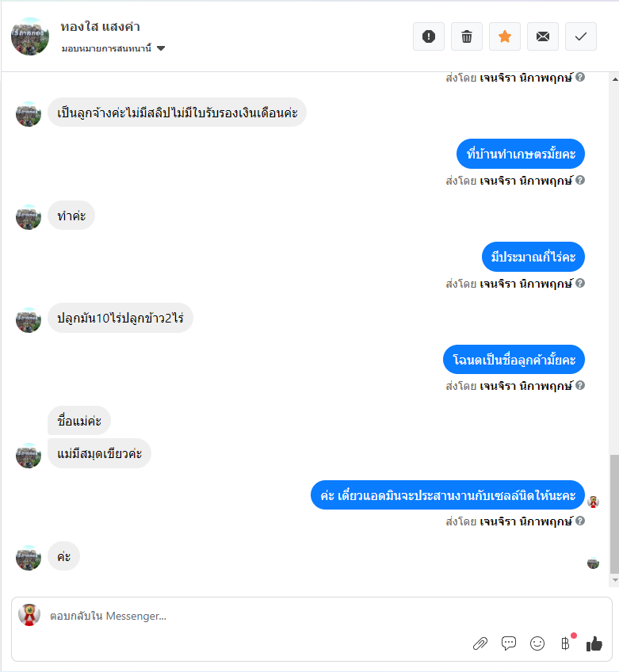
Task: Click the customer name ทองใส แสงคำ
Action: tap(101, 27)
